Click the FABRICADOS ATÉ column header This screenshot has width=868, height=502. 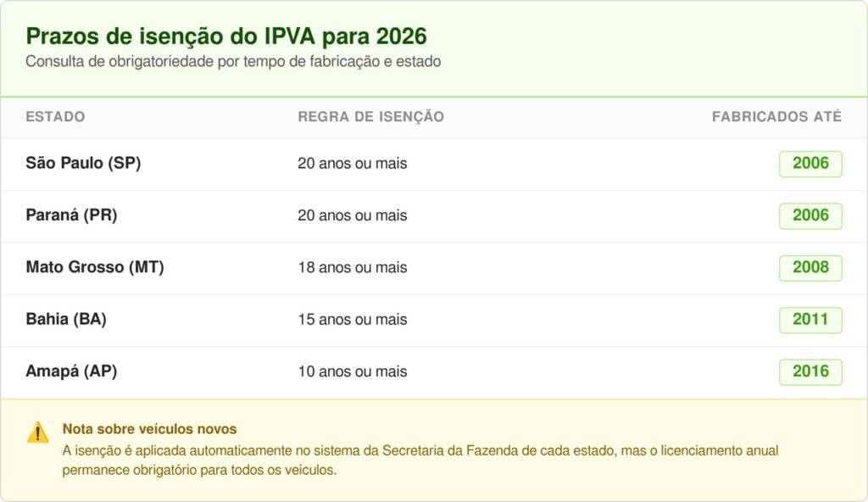coord(776,117)
